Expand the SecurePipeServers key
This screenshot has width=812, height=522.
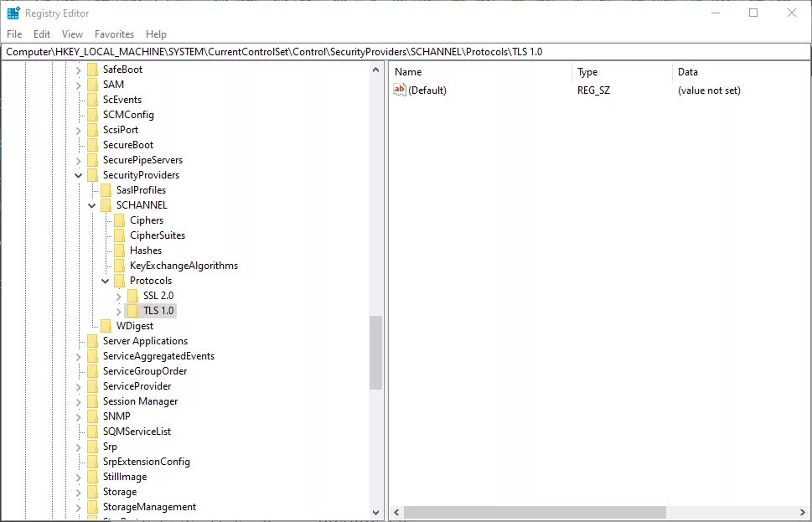78,161
